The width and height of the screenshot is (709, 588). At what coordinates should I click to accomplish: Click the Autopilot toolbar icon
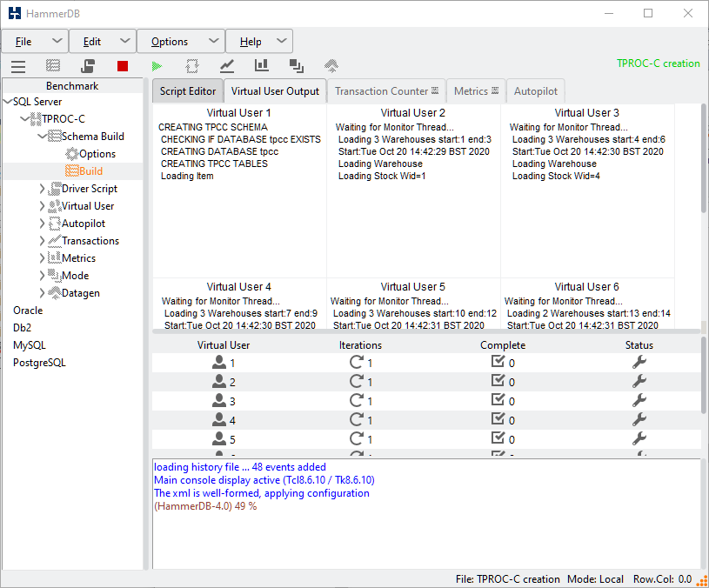pyautogui.click(x=192, y=66)
